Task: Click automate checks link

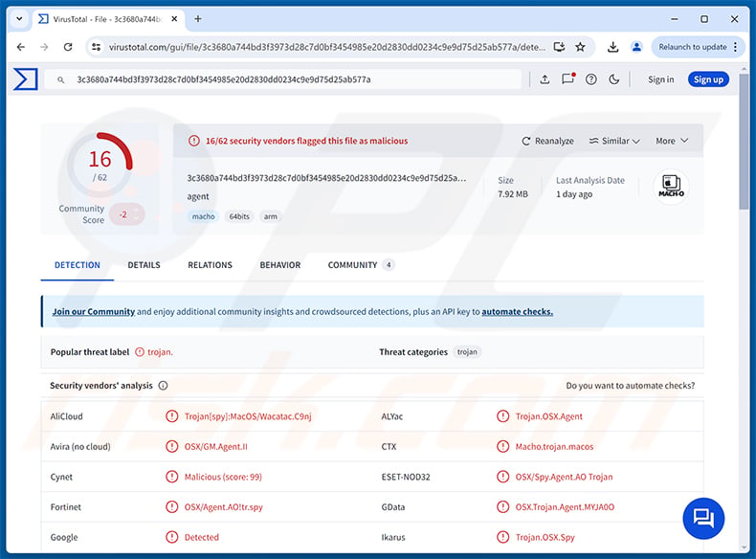Action: (517, 312)
